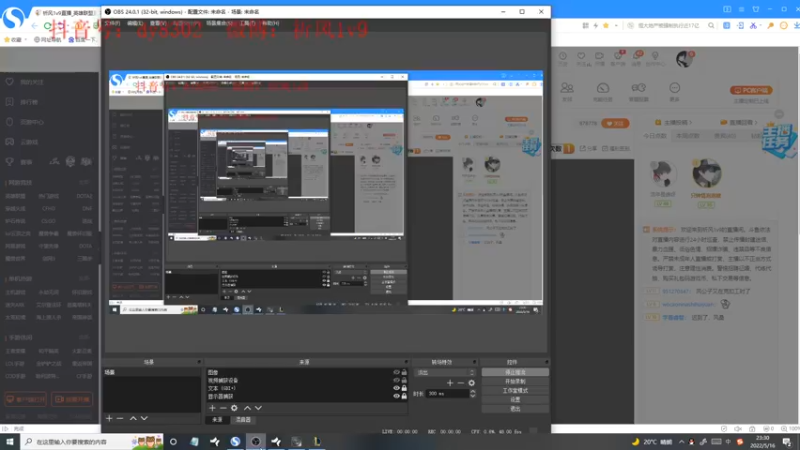The image size is (800, 450).
Task: Pop out the 场景 panel with its header icon
Action: point(199,362)
